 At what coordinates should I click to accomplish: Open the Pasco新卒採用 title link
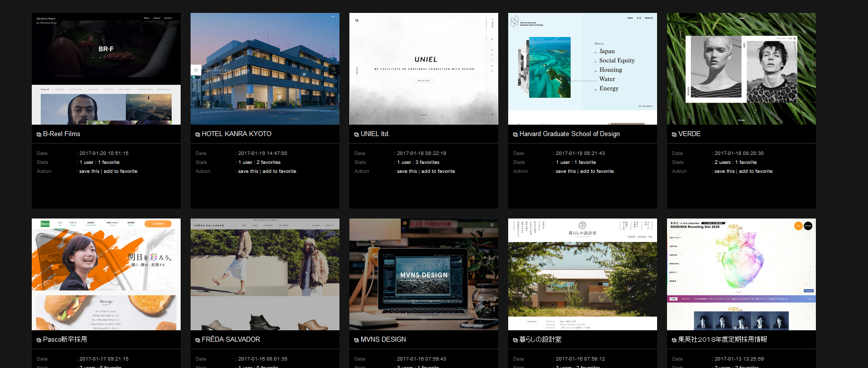point(65,340)
